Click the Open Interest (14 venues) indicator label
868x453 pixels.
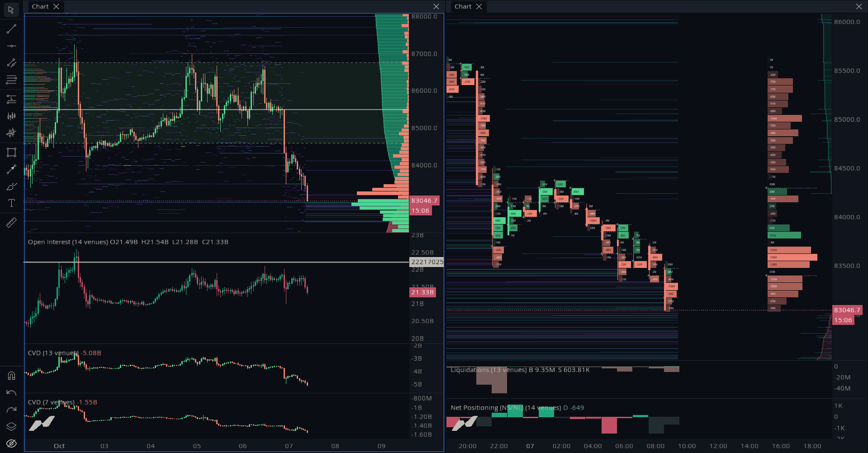point(68,242)
